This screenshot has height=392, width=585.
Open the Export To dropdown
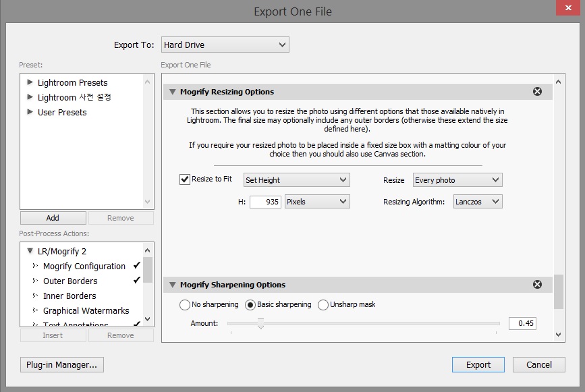click(x=225, y=45)
